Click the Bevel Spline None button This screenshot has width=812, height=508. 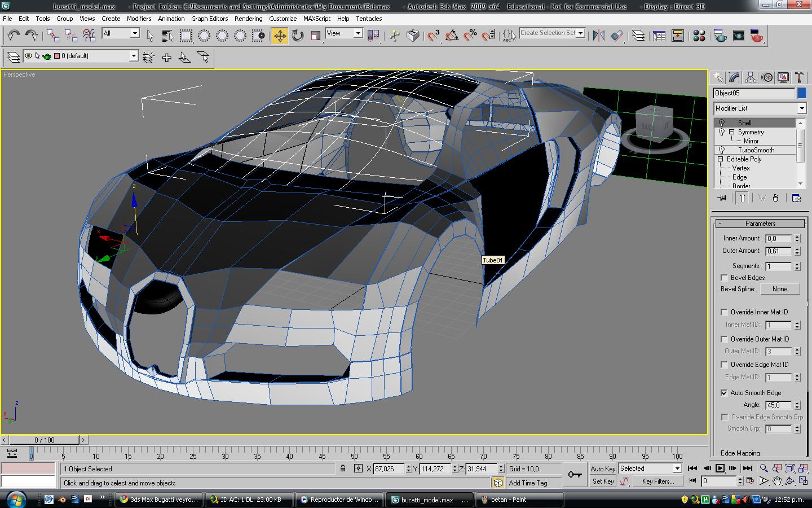(x=779, y=289)
